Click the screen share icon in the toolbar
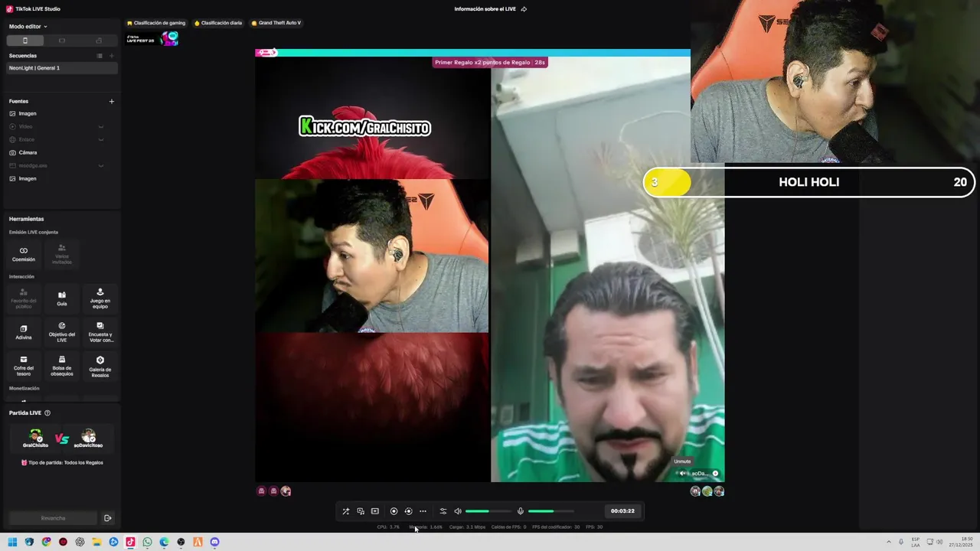This screenshot has width=980, height=551. coord(361,511)
